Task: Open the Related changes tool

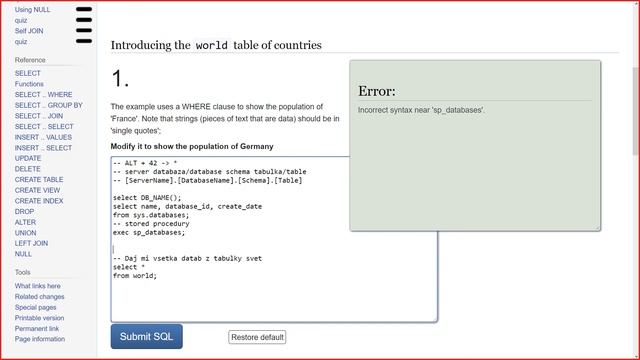Action: 40,297
